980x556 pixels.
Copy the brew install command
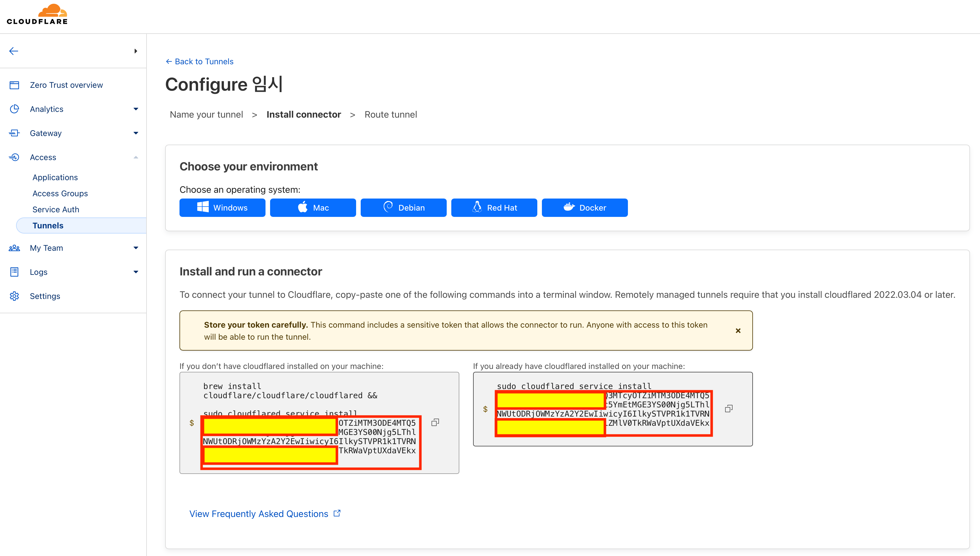pos(435,422)
